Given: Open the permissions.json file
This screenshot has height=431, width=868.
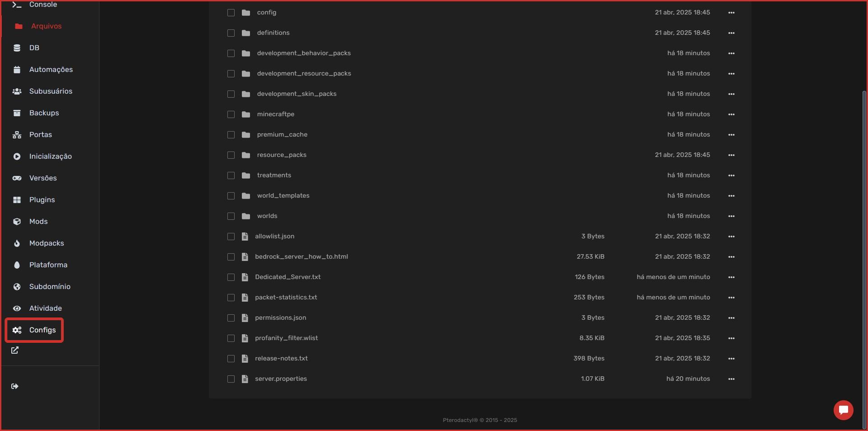Looking at the screenshot, I should [280, 318].
